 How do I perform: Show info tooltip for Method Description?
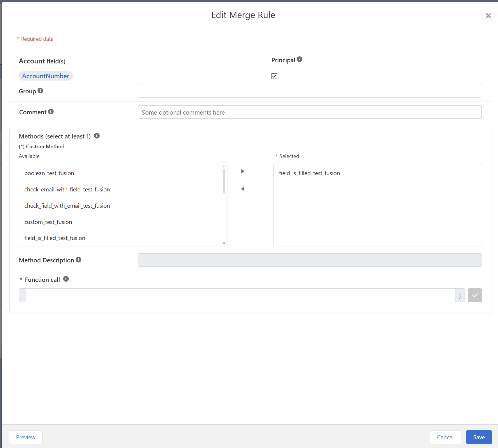pyautogui.click(x=79, y=259)
